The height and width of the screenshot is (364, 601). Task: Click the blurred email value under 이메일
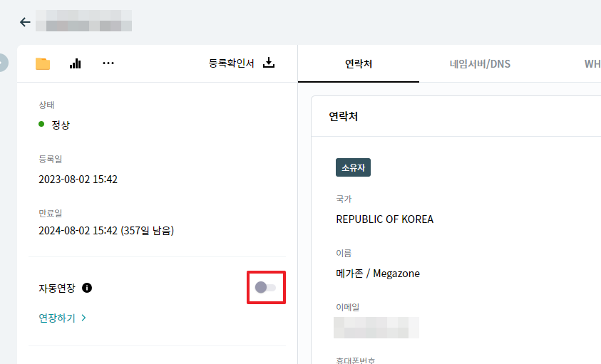[376, 328]
